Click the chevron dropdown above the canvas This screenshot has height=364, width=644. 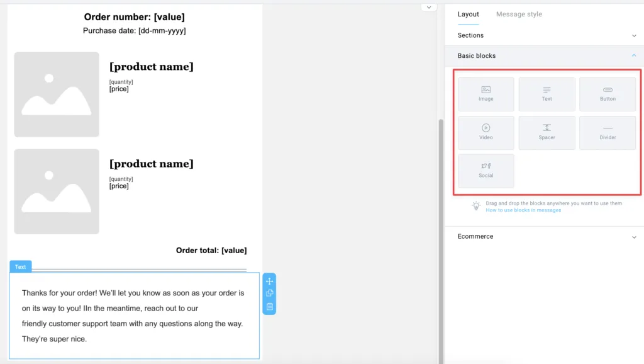point(429,8)
